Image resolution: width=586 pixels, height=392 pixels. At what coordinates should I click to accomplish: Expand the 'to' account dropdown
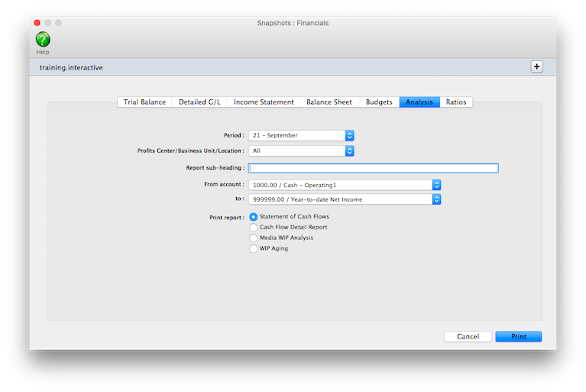click(x=345, y=199)
